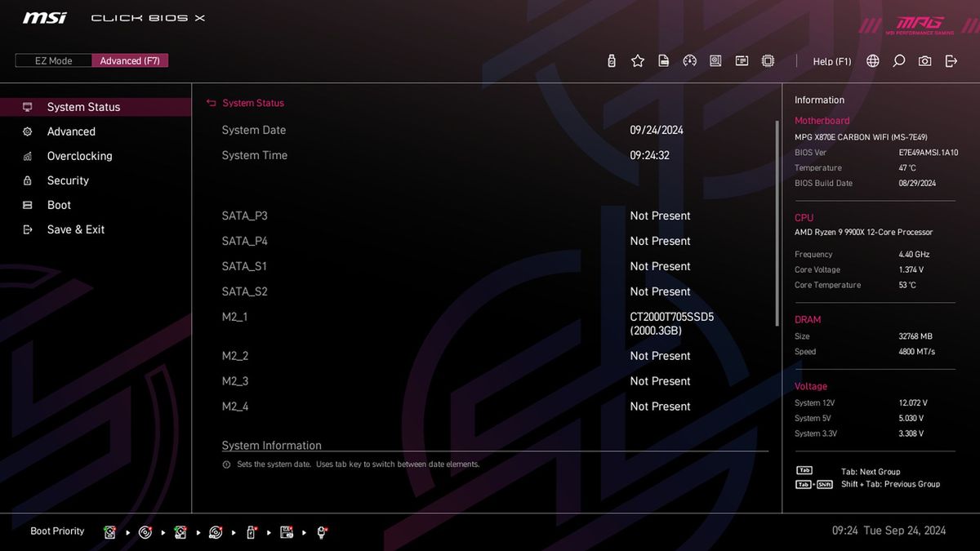The height and width of the screenshot is (551, 980).
Task: Select the System Date value 09/24/2024
Action: tap(657, 130)
